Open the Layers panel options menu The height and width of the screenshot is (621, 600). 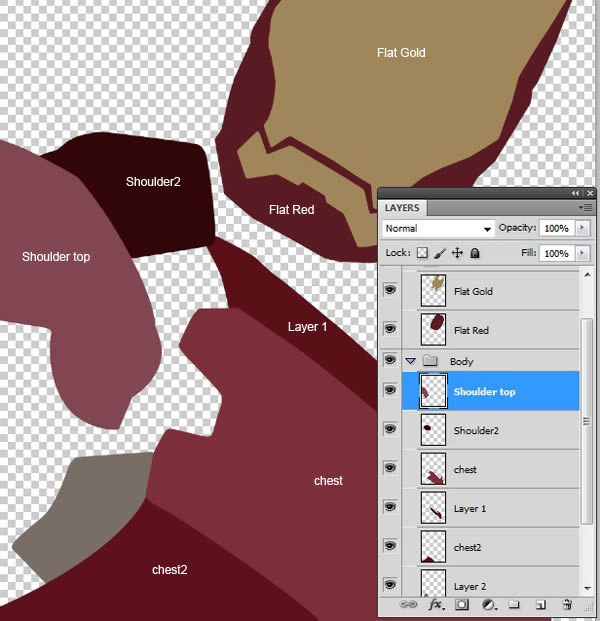pos(585,208)
